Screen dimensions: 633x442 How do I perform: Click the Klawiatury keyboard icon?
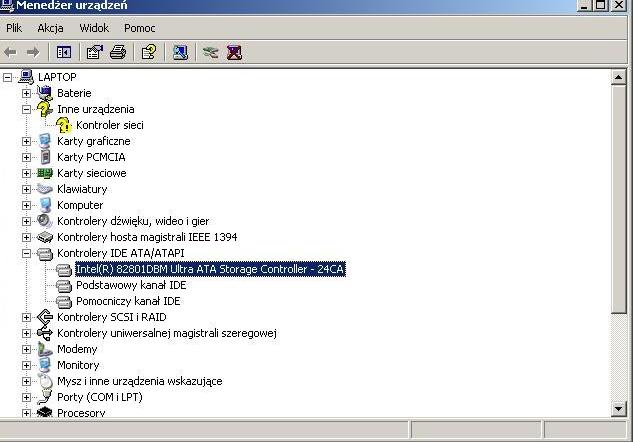point(44,189)
